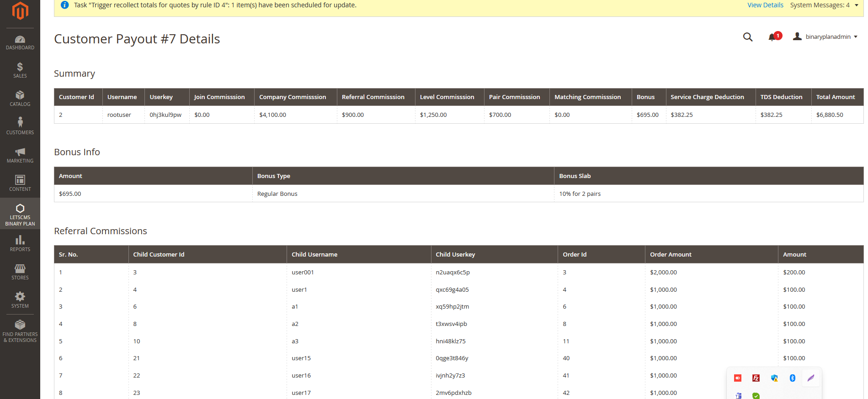
Task: Open the Reports menu item
Action: click(20, 244)
